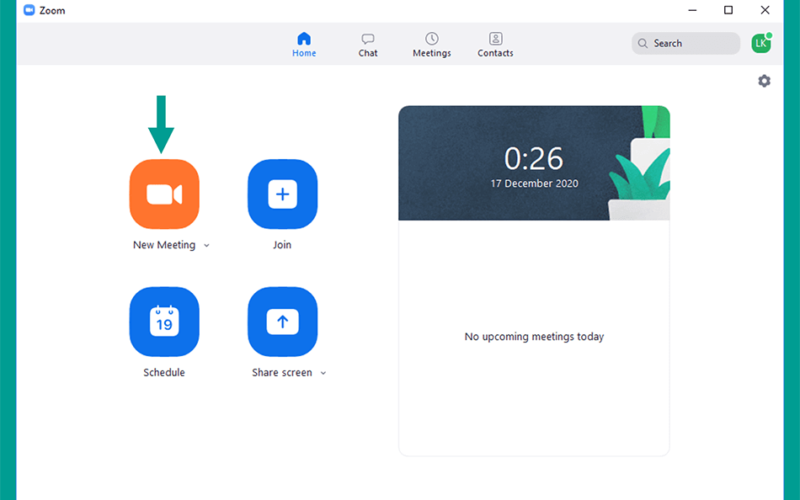Click the Share screen arrow icon
This screenshot has height=500, width=800.
pyautogui.click(x=283, y=321)
